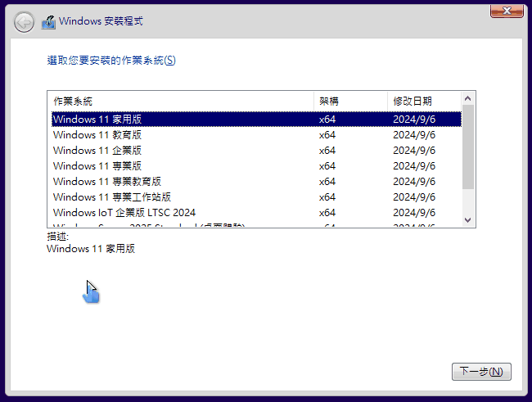Select Windows IoT 企業版 LTSC 2024 row

click(x=256, y=213)
